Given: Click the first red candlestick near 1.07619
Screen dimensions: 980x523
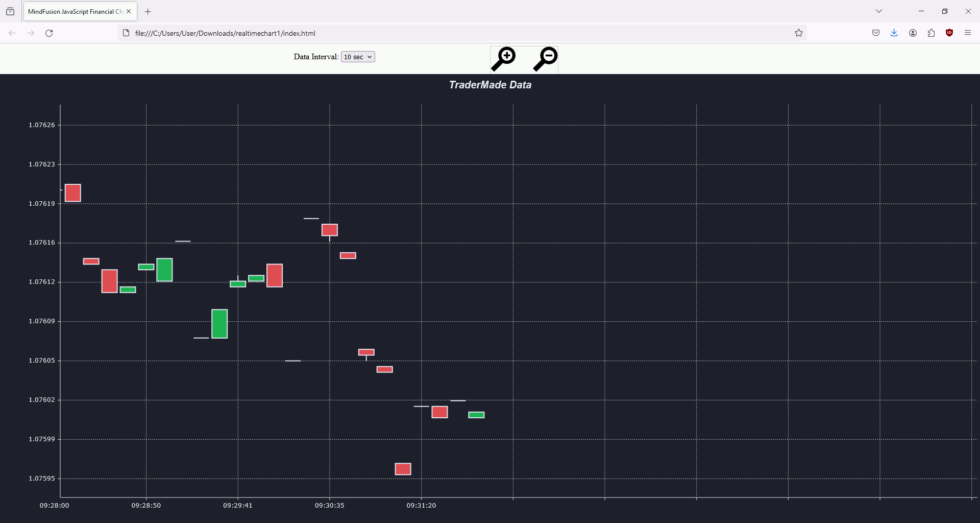Looking at the screenshot, I should (73, 193).
